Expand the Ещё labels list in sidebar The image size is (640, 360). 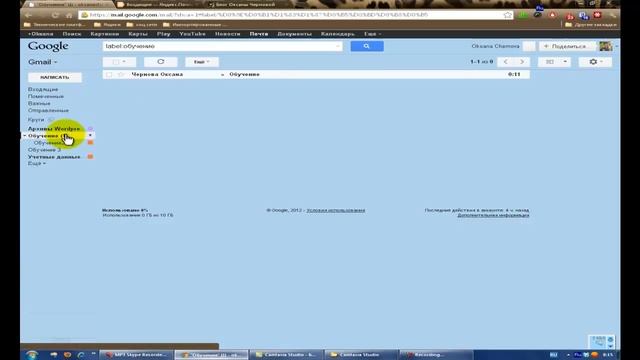[37, 163]
